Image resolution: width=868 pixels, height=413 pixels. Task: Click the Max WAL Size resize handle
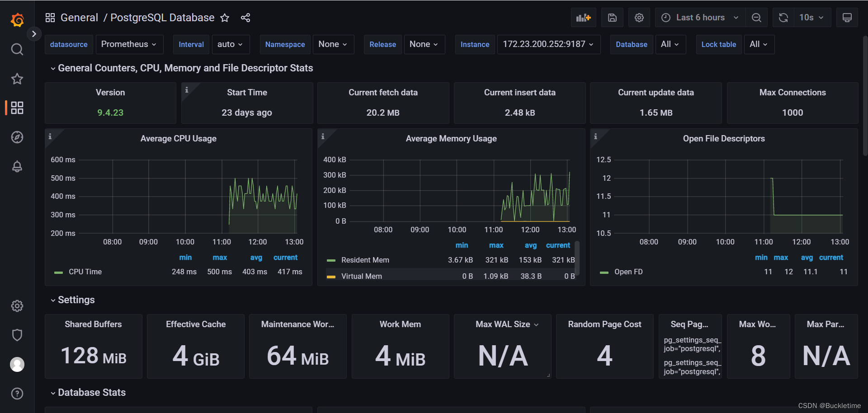click(x=548, y=375)
